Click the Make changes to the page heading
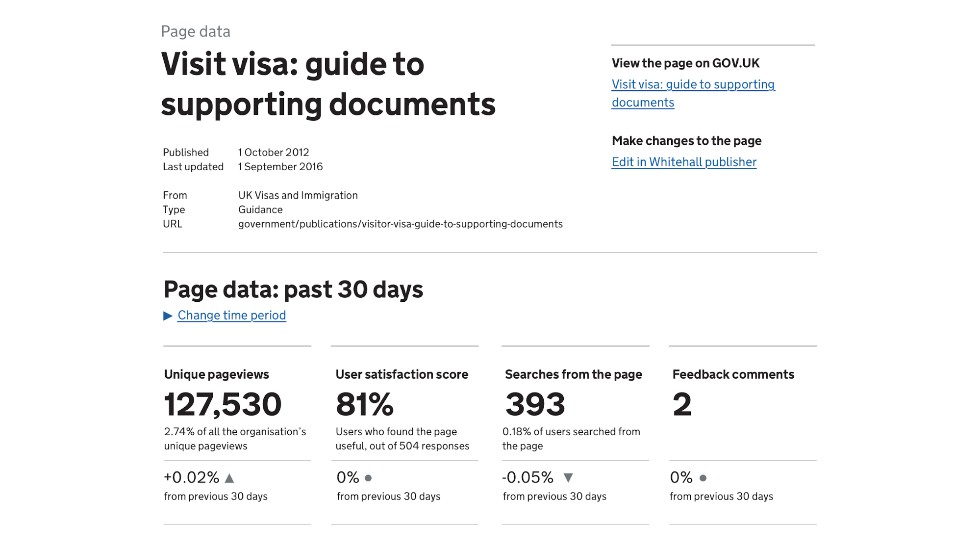Image resolution: width=980 pixels, height=552 pixels. [686, 141]
